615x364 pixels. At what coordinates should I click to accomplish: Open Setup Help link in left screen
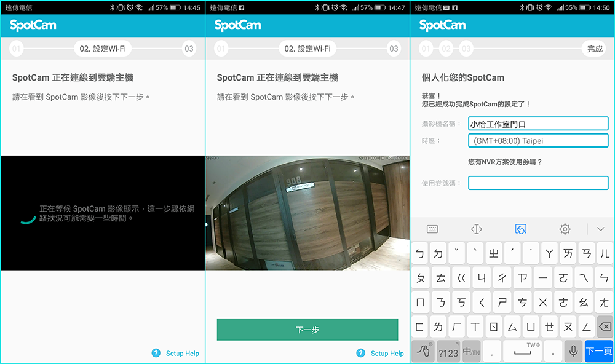click(x=183, y=354)
